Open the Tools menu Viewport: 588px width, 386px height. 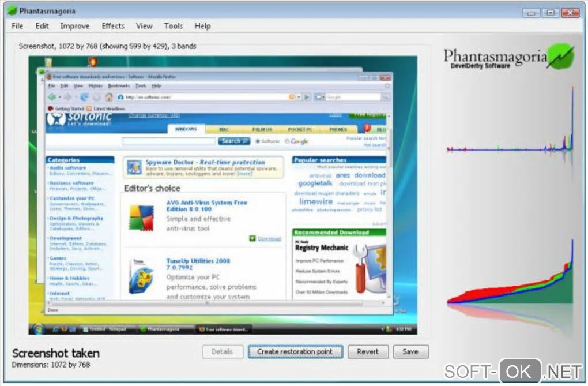(174, 26)
